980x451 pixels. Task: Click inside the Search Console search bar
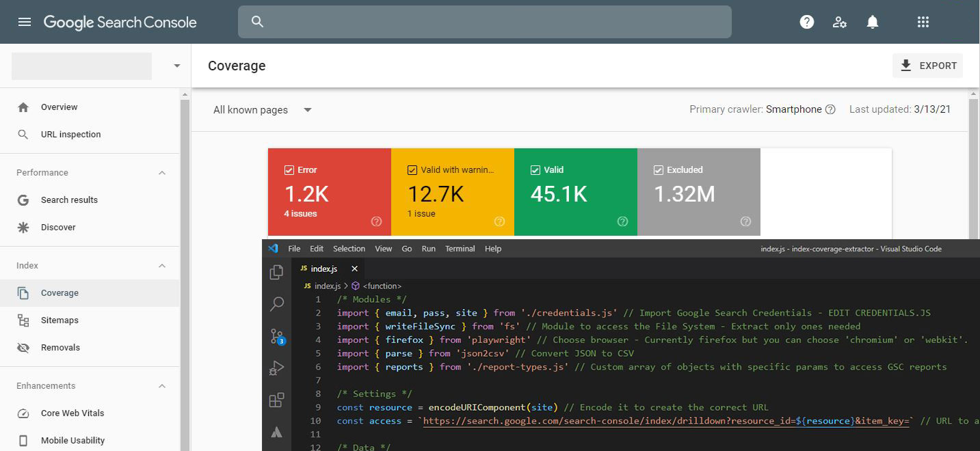click(485, 22)
